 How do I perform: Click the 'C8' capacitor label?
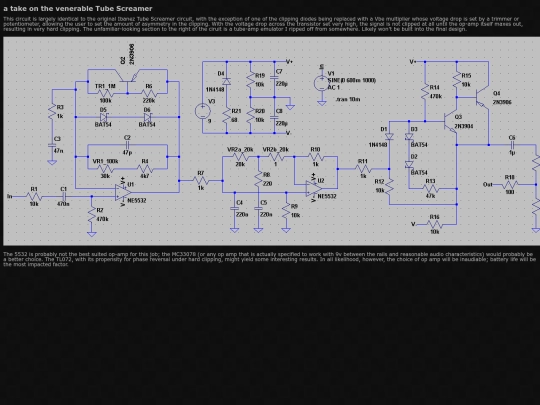[279, 111]
